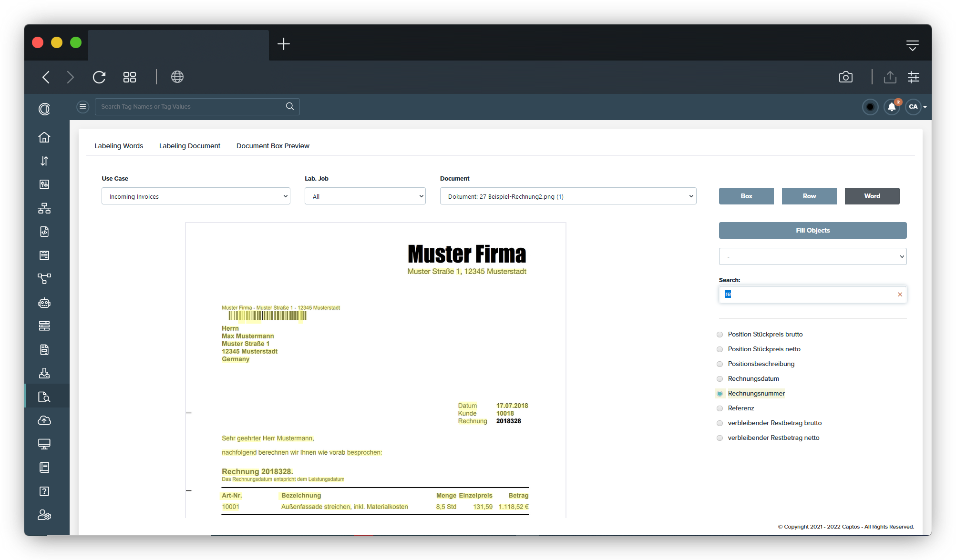Click amount 1.118,52 € in invoice table
Viewport: 956px width, 560px height.
(x=514, y=507)
